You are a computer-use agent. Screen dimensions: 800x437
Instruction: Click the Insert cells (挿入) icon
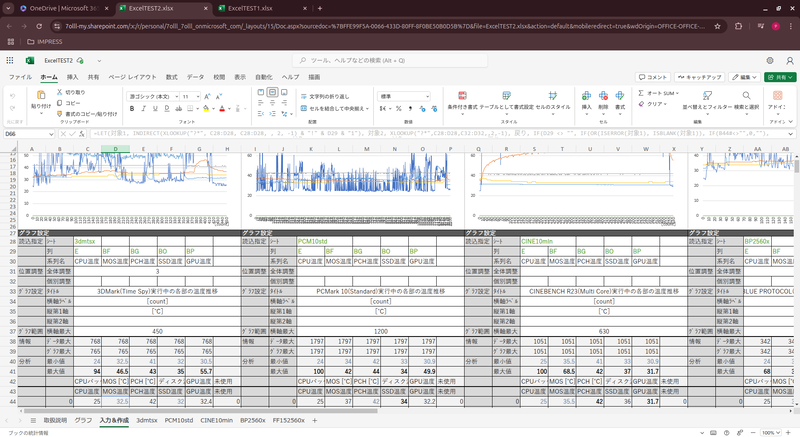[586, 95]
